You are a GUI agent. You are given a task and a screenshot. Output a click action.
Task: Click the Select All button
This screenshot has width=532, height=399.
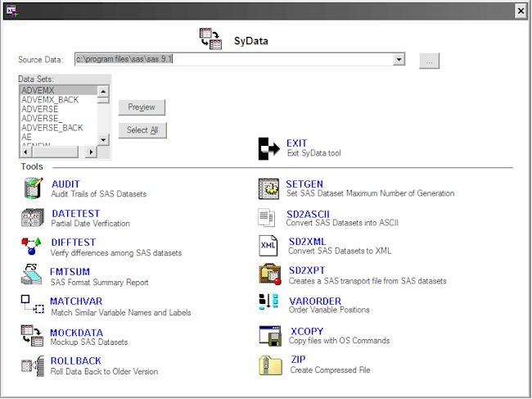click(142, 130)
